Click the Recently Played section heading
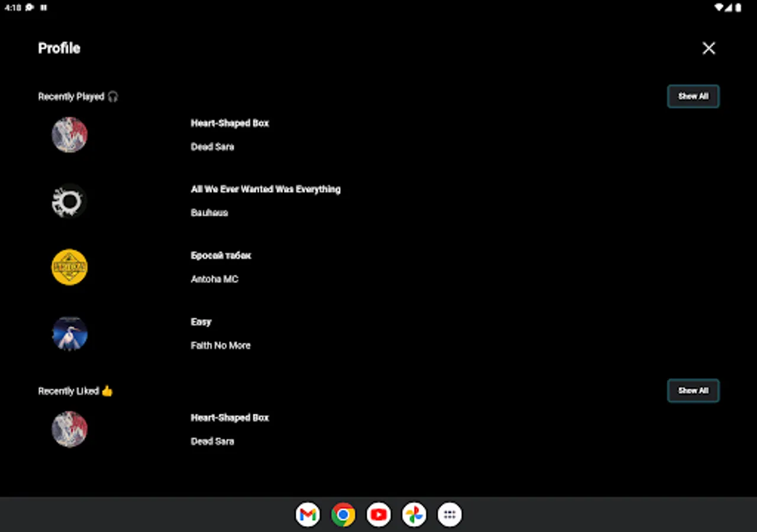This screenshot has height=532, width=757. pyautogui.click(x=71, y=96)
